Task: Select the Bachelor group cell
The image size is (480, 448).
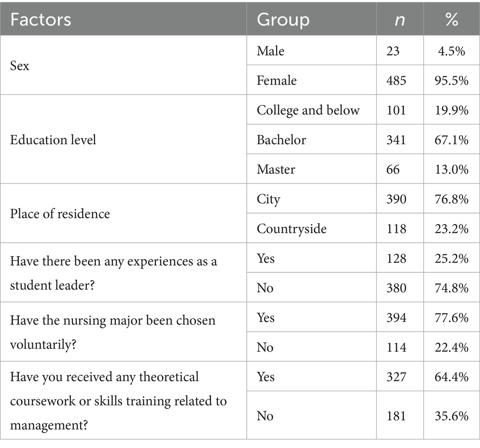Action: 282,140
